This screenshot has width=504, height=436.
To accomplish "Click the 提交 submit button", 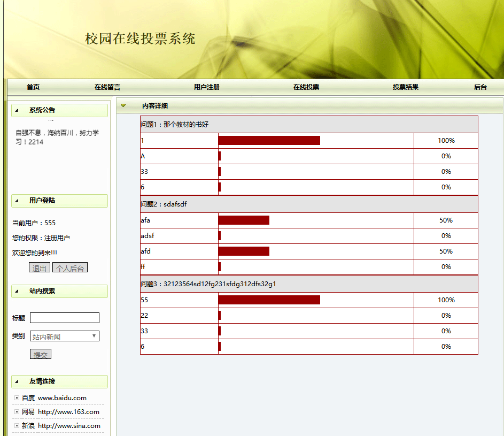I will click(41, 354).
